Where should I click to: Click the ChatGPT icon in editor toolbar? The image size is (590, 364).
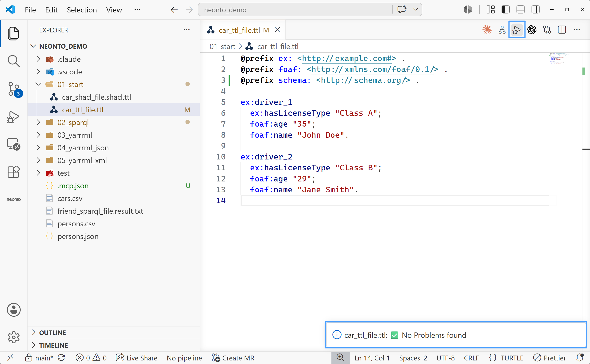532,30
